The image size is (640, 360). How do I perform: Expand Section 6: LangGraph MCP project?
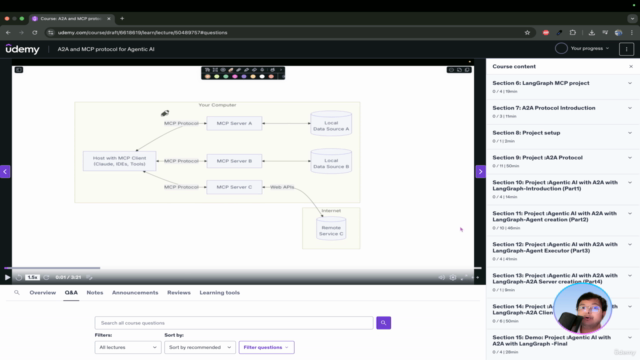[563, 87]
